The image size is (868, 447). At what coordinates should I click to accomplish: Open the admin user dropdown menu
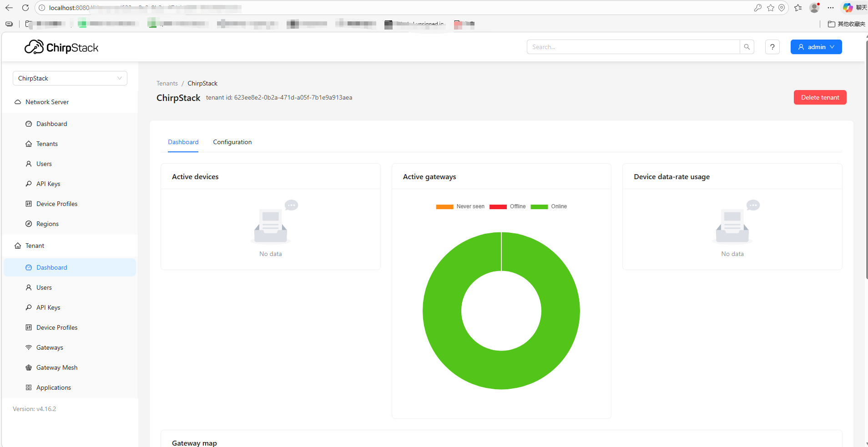point(816,47)
